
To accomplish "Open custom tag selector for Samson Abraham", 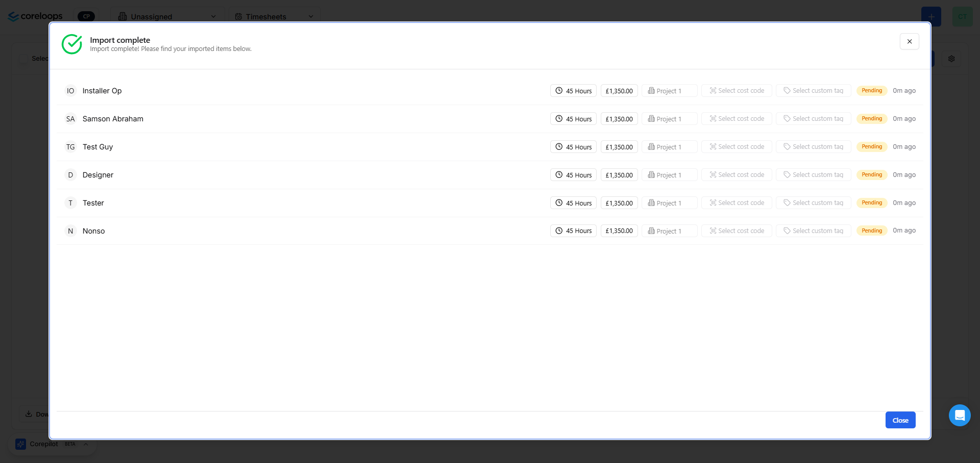I will [x=814, y=119].
